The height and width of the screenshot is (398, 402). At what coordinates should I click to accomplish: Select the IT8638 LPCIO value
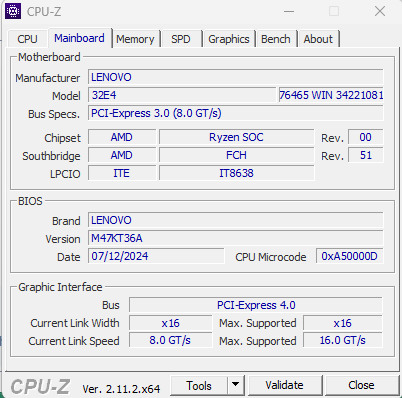pos(236,173)
